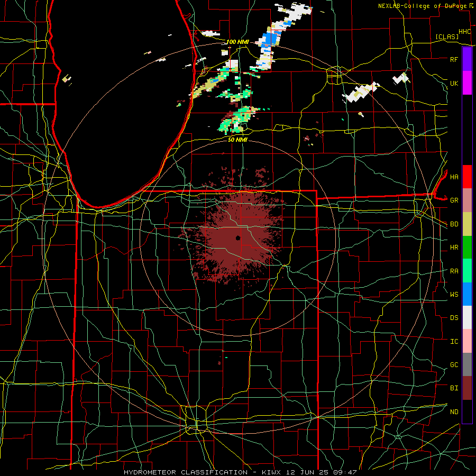The image size is (476, 476).
Task: Click the UK legend label
Action: [454, 83]
